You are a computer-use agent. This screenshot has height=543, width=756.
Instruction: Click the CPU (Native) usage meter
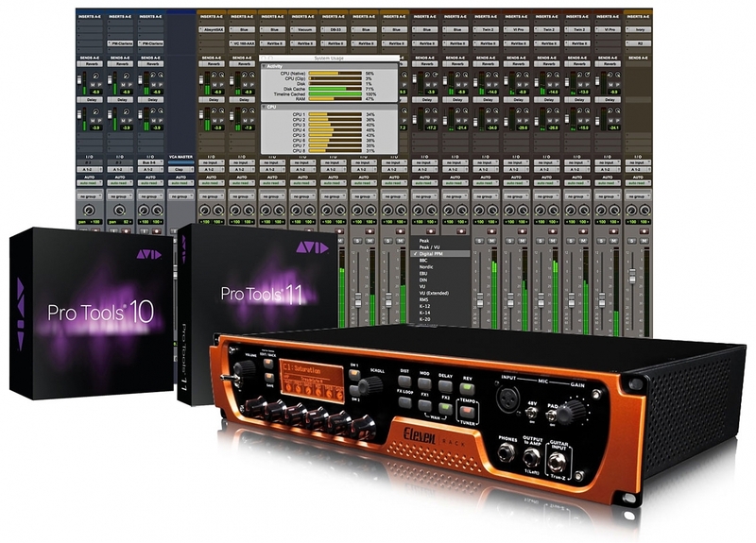335,74
